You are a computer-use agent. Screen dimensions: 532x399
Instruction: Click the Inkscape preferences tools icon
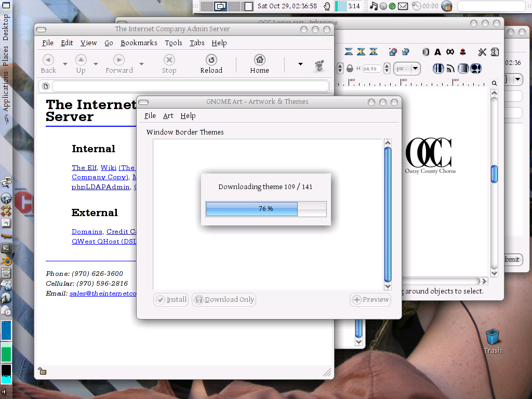483,52
